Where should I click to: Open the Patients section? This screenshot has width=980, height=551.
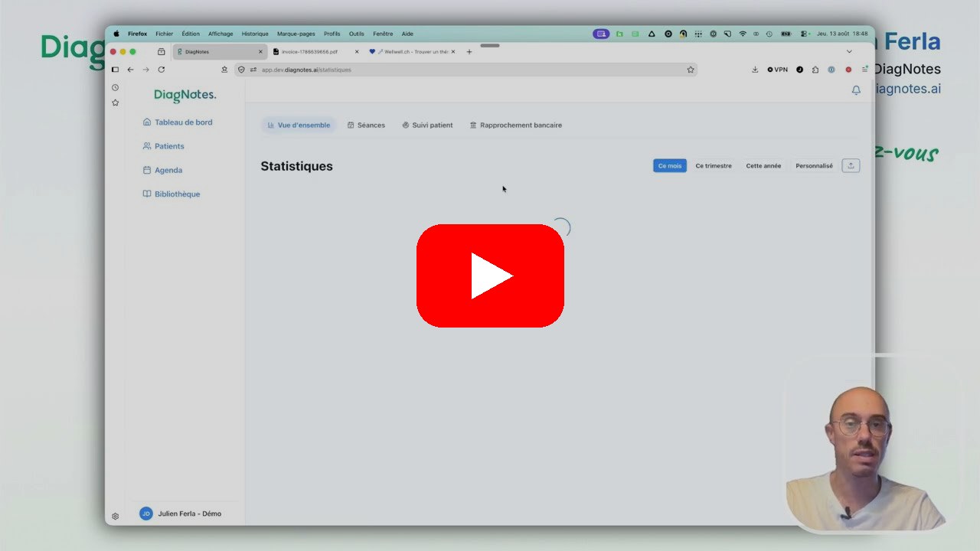coord(163,146)
